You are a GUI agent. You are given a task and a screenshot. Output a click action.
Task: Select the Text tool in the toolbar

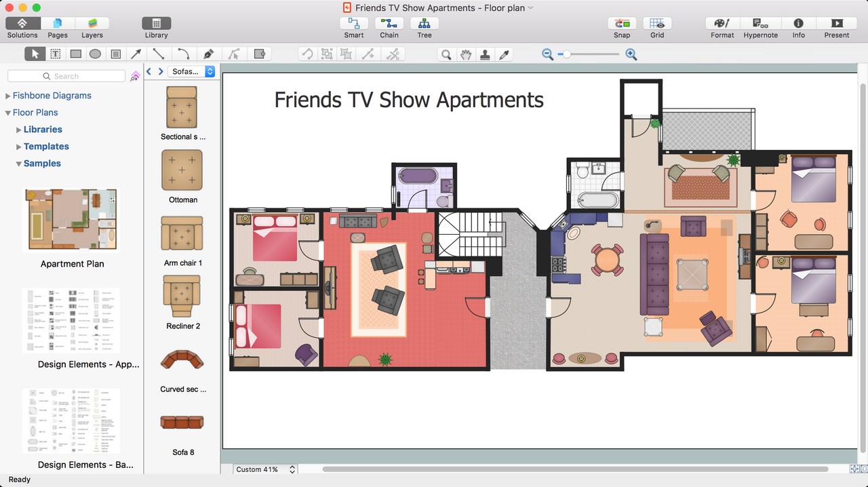pos(55,54)
